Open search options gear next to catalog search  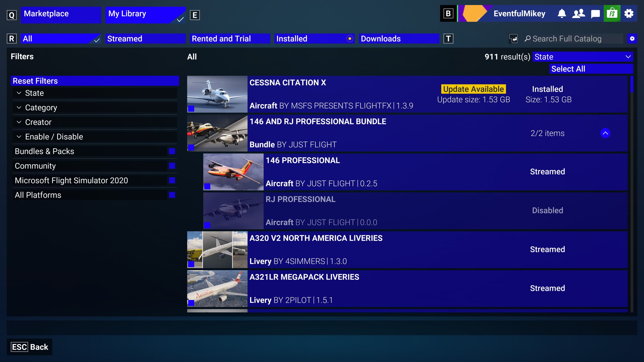coord(632,39)
